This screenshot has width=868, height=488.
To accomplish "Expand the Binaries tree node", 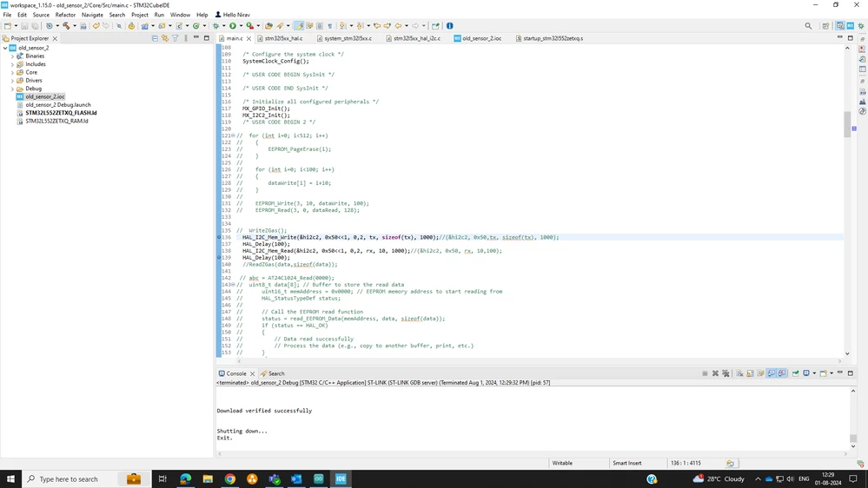I will coord(13,56).
